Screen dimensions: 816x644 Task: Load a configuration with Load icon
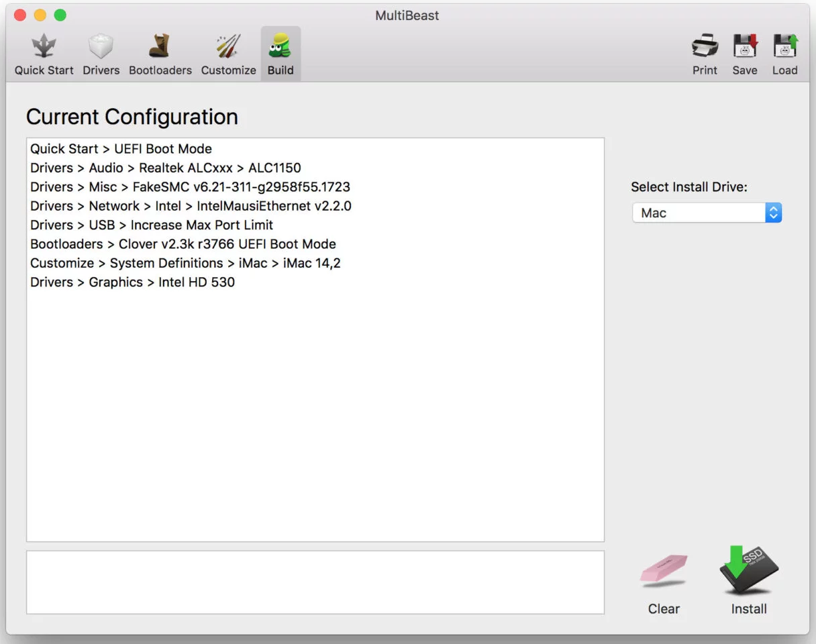pos(784,54)
